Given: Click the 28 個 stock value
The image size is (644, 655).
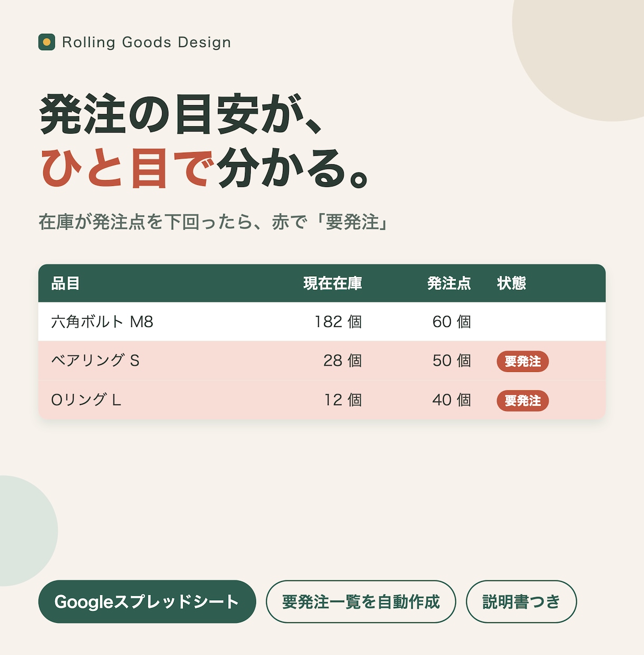Looking at the screenshot, I should (343, 361).
